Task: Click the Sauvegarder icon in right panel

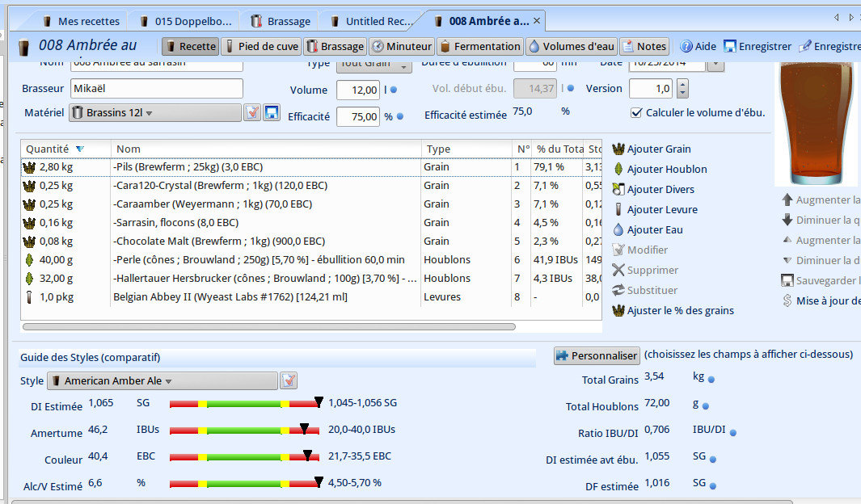Action: click(x=787, y=280)
